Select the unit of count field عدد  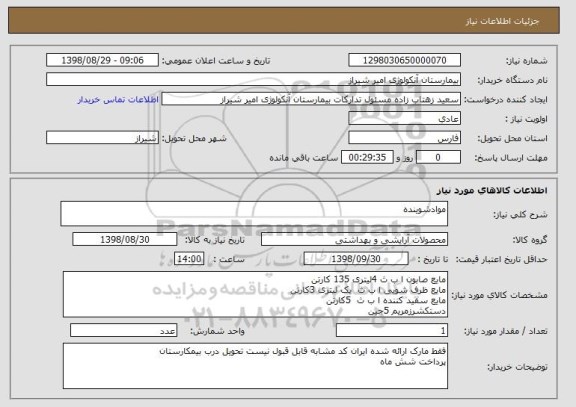pos(123,331)
